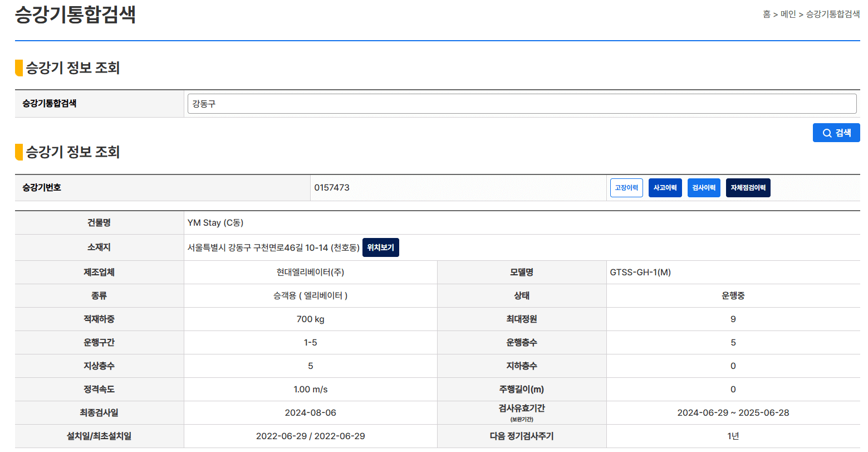Viewport: 868px width, 452px height.
Task: Open the 검사이력 inspection history
Action: coord(703,187)
